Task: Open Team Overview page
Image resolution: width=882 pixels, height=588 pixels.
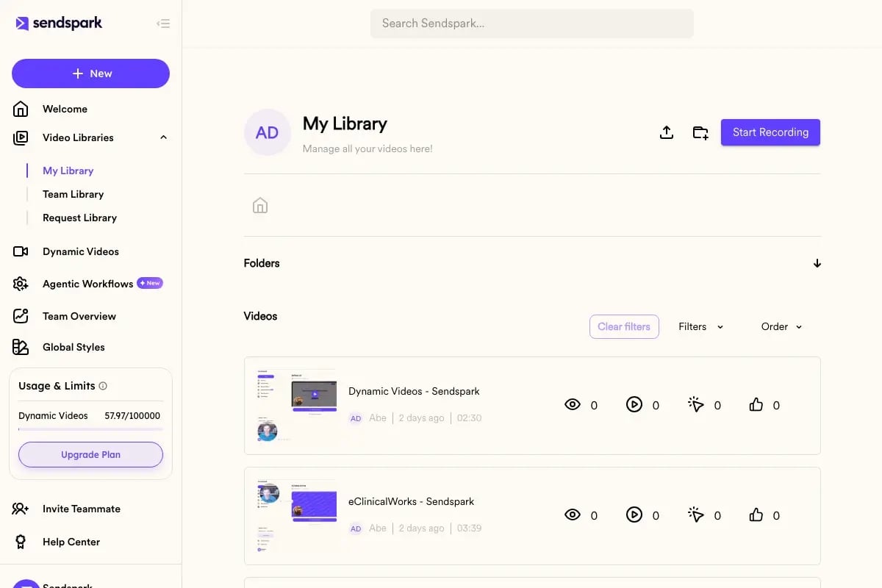Action: click(79, 316)
